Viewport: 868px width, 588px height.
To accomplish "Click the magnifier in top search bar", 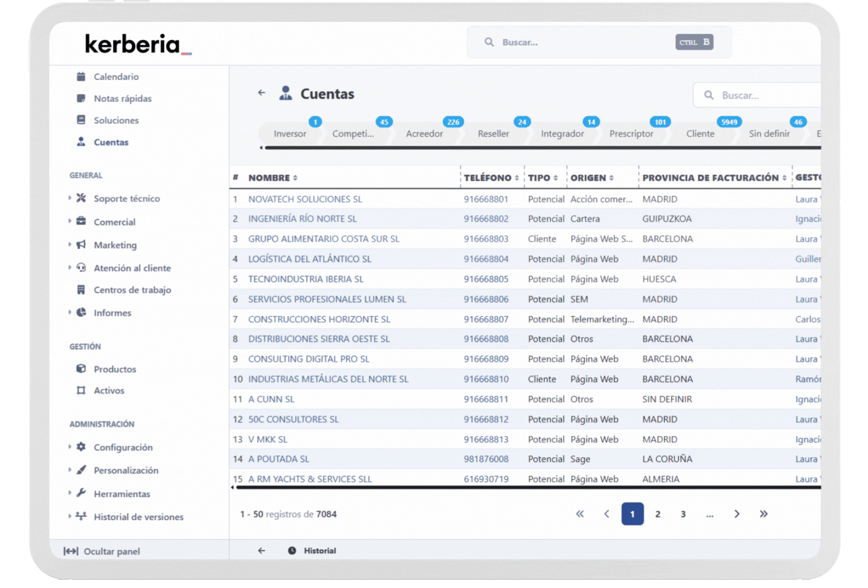I will [x=489, y=42].
